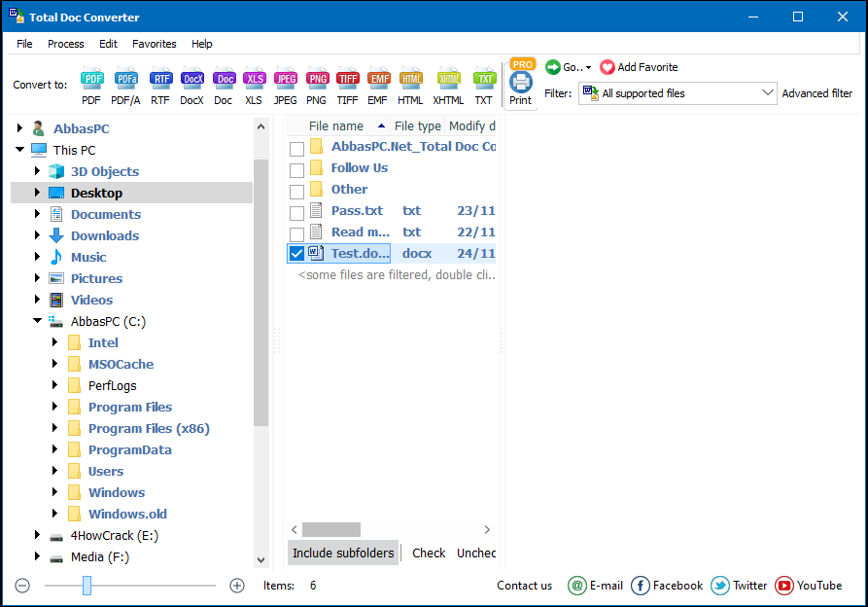Zoom in with the plus icon

(x=237, y=586)
